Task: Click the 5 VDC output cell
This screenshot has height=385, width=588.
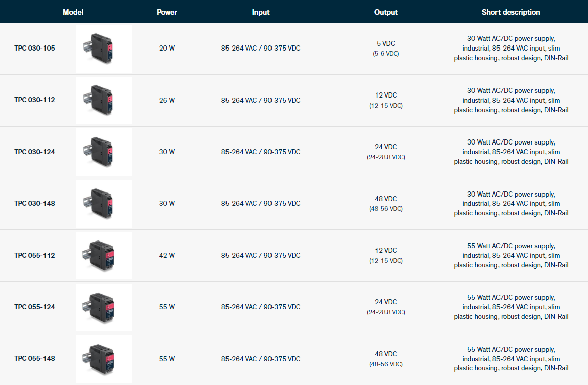Action: pos(386,43)
